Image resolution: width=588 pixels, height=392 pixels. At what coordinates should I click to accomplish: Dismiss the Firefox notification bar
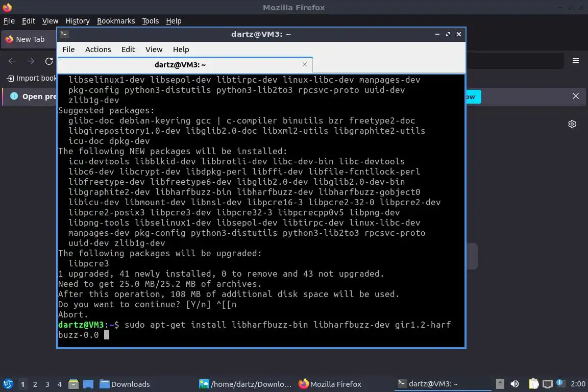click(x=576, y=96)
